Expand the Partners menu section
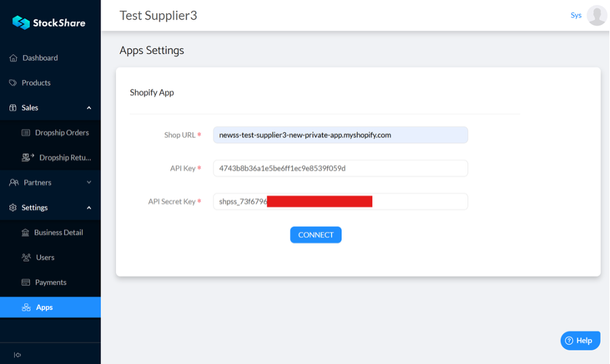The height and width of the screenshot is (364, 610). point(89,183)
